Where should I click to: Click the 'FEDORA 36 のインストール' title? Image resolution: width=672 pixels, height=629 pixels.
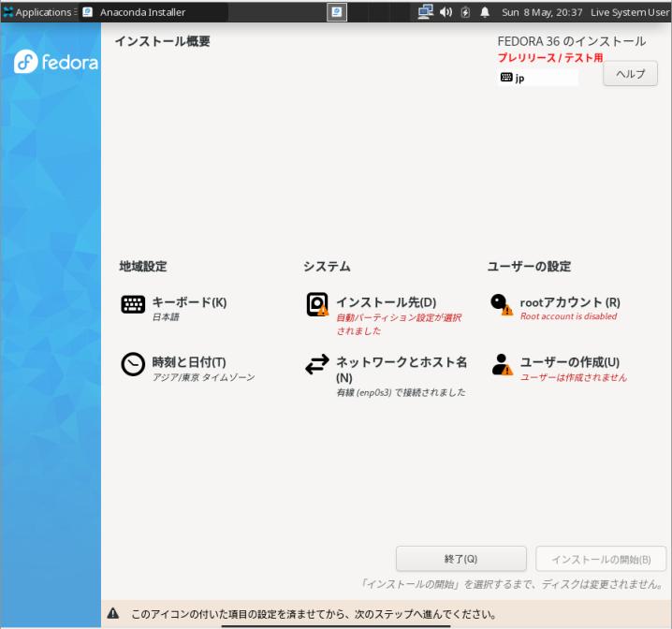pyautogui.click(x=572, y=41)
